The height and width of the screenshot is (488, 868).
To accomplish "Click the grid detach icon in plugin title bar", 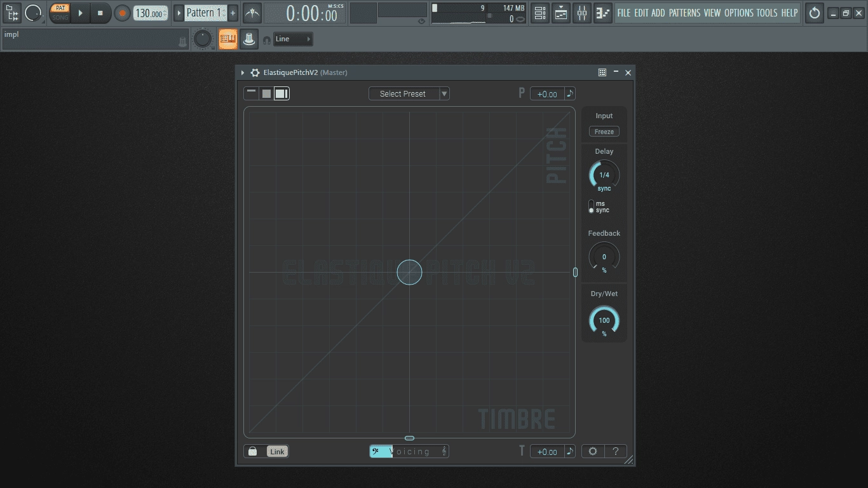I will point(602,72).
